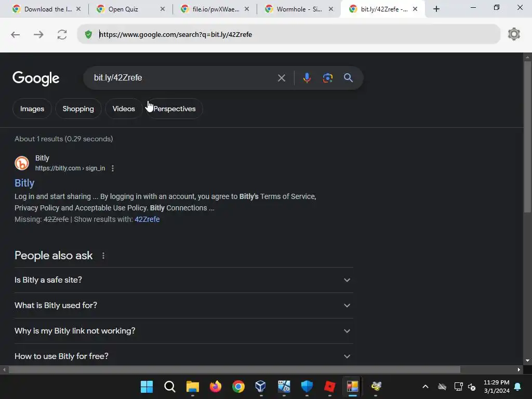Open a new tab with plus button
Screen dimensions: 532x399
(436, 9)
